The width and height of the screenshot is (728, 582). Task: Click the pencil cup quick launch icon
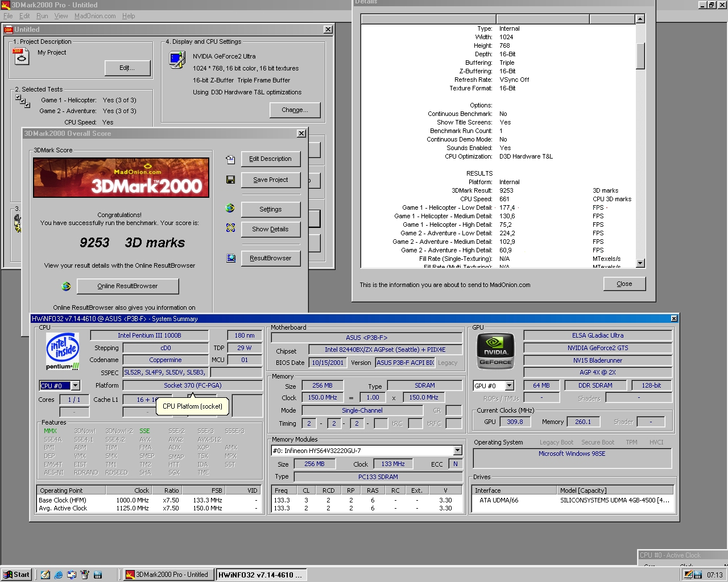point(85,575)
